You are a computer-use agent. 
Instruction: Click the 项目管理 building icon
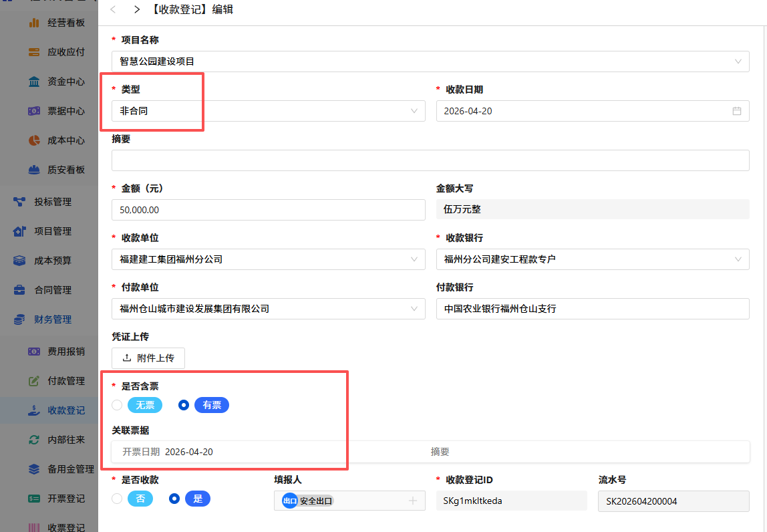[19, 231]
